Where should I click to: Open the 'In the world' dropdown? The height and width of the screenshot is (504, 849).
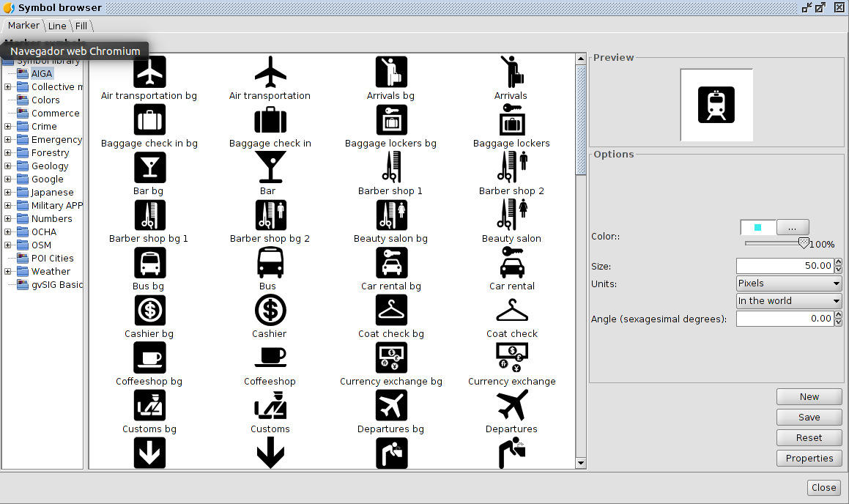(788, 301)
